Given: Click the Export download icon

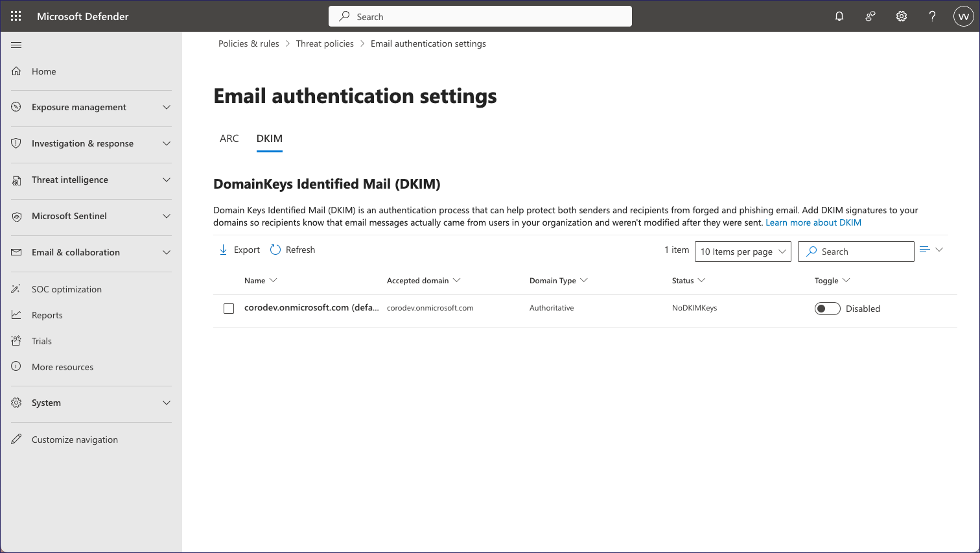Looking at the screenshot, I should coord(223,250).
